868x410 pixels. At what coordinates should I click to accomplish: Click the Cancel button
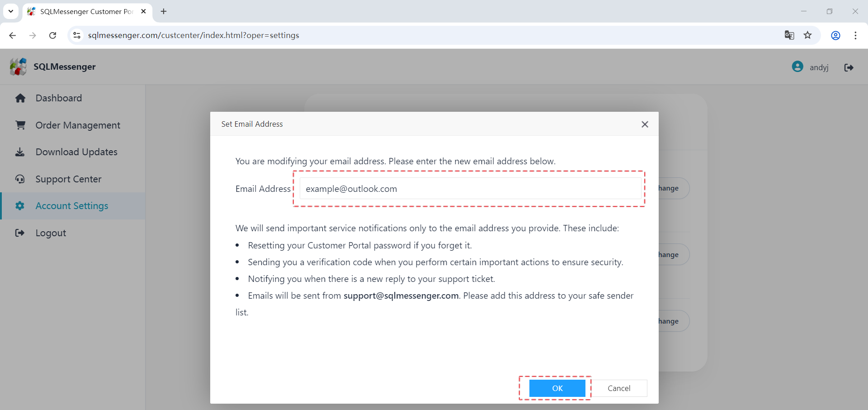point(619,388)
